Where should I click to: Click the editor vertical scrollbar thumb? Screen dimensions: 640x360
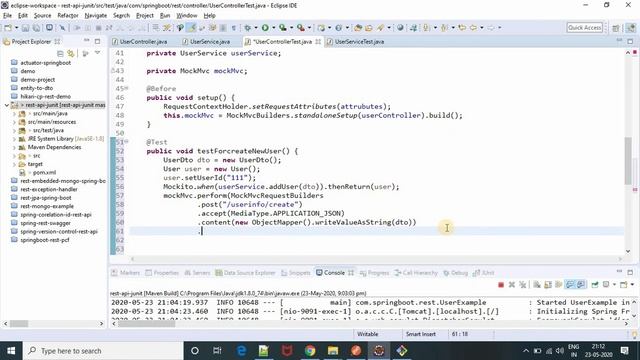click(x=628, y=160)
